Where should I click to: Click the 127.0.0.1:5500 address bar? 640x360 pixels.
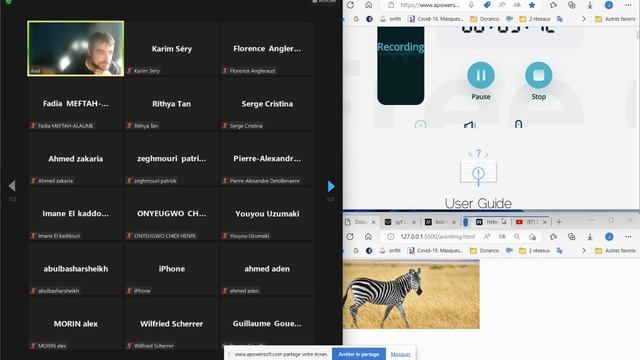(437, 236)
